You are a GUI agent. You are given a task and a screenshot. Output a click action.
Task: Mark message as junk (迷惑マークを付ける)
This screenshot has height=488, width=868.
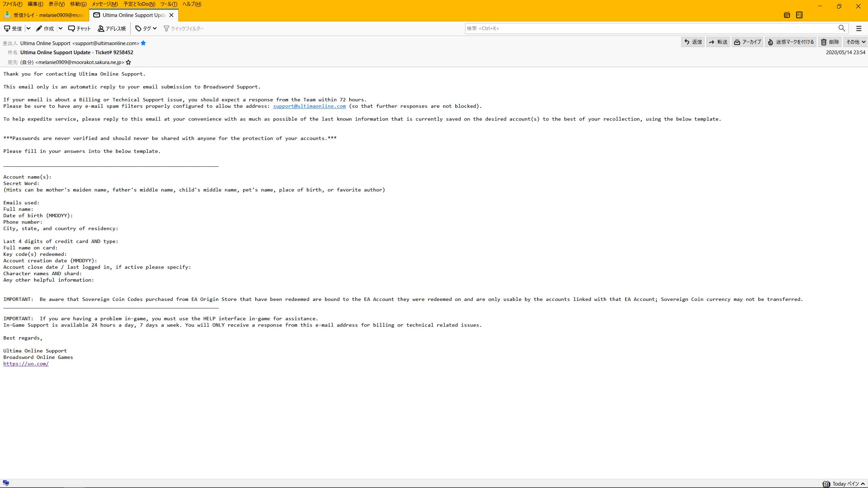coord(790,42)
